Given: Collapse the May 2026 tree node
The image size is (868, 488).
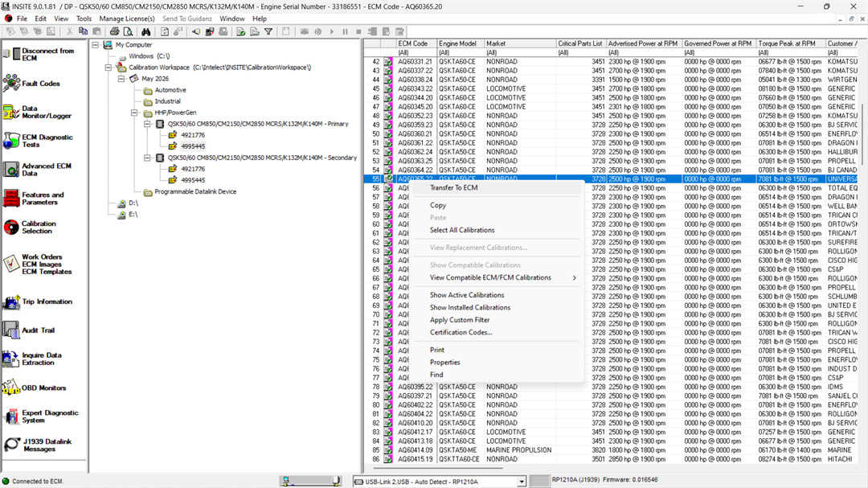Looking at the screenshot, I should (x=121, y=79).
